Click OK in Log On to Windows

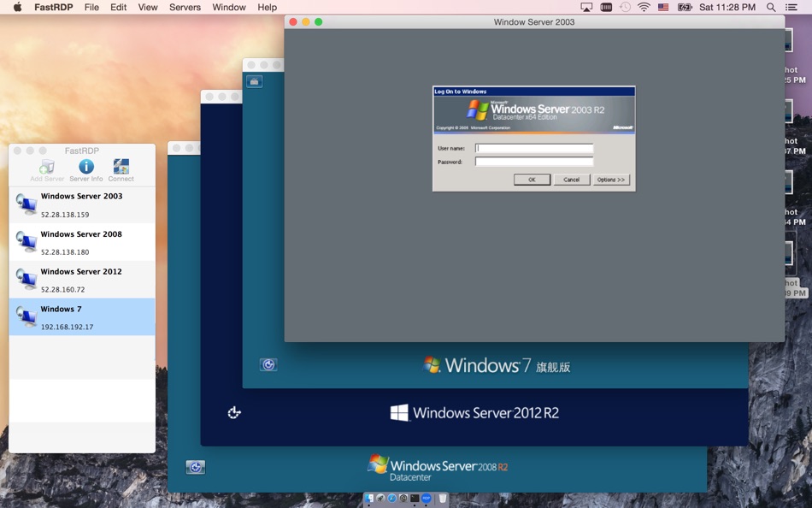532,180
